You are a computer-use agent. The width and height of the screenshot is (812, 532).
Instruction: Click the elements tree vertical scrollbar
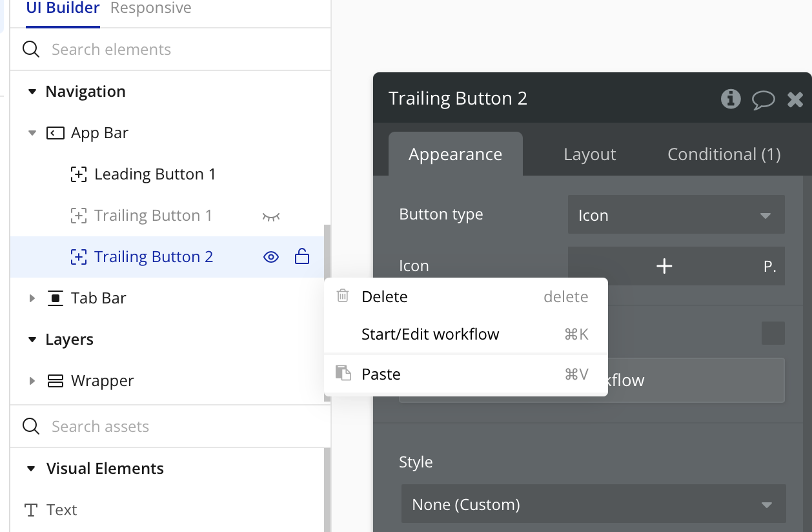pos(327,313)
